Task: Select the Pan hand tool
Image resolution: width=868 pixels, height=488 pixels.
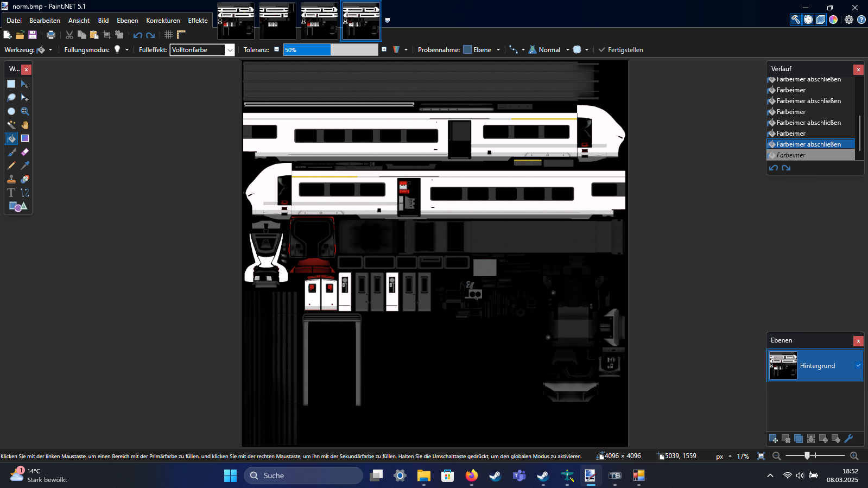Action: point(25,125)
